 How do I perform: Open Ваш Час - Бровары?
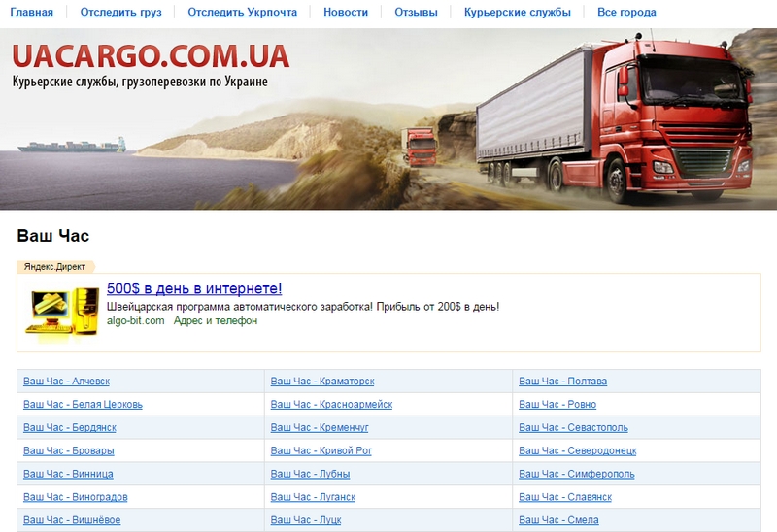click(x=68, y=450)
